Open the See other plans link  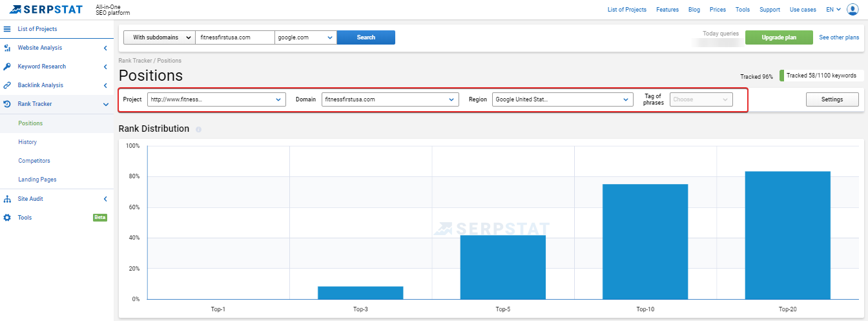(839, 37)
